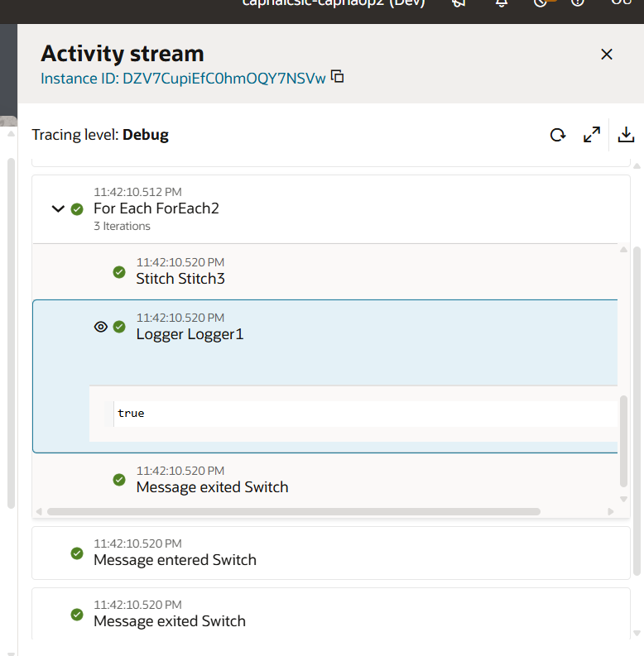
Task: Click the Instance ID link
Action: click(183, 79)
